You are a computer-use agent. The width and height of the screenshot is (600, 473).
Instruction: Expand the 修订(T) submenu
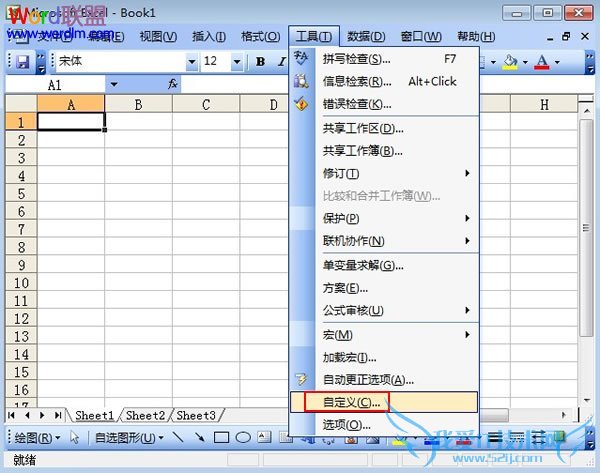tap(467, 173)
